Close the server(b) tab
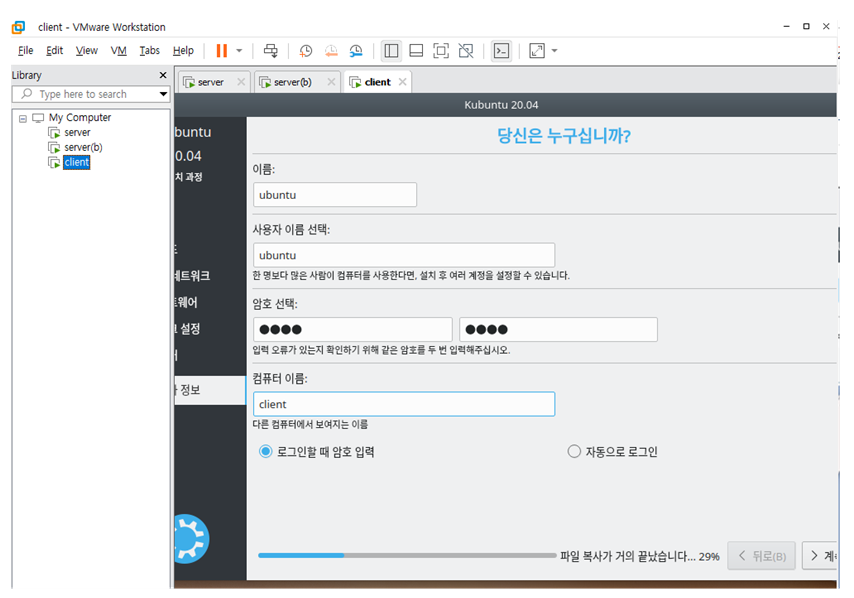The width and height of the screenshot is (854, 598). [x=331, y=82]
